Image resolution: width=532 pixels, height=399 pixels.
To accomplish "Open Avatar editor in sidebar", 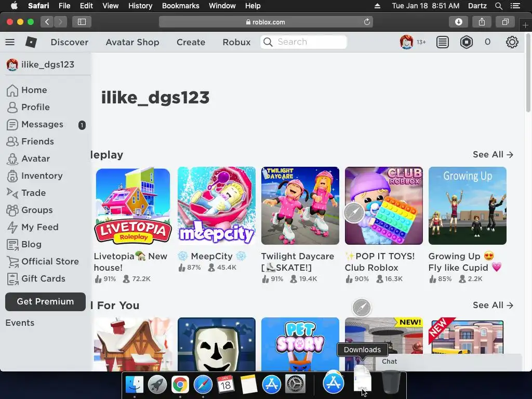I will [x=28, y=159].
